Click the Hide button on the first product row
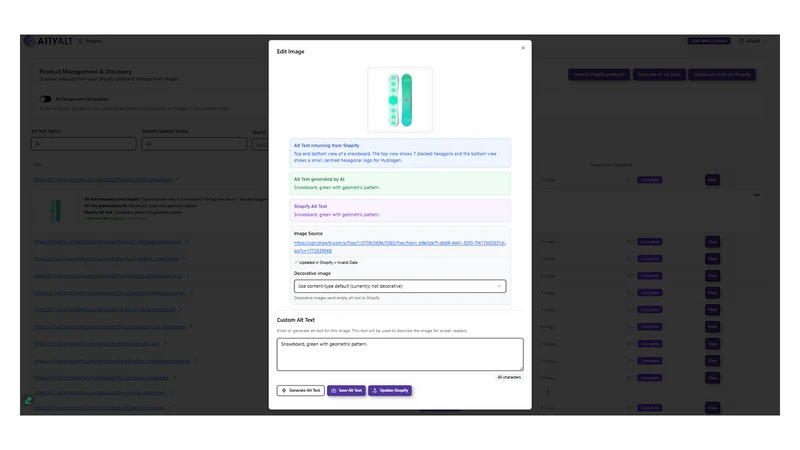 point(712,180)
